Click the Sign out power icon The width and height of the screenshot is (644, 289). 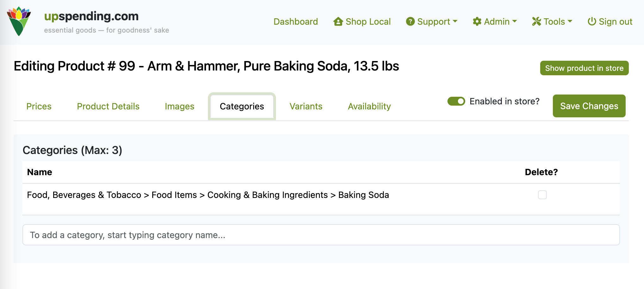tap(592, 22)
